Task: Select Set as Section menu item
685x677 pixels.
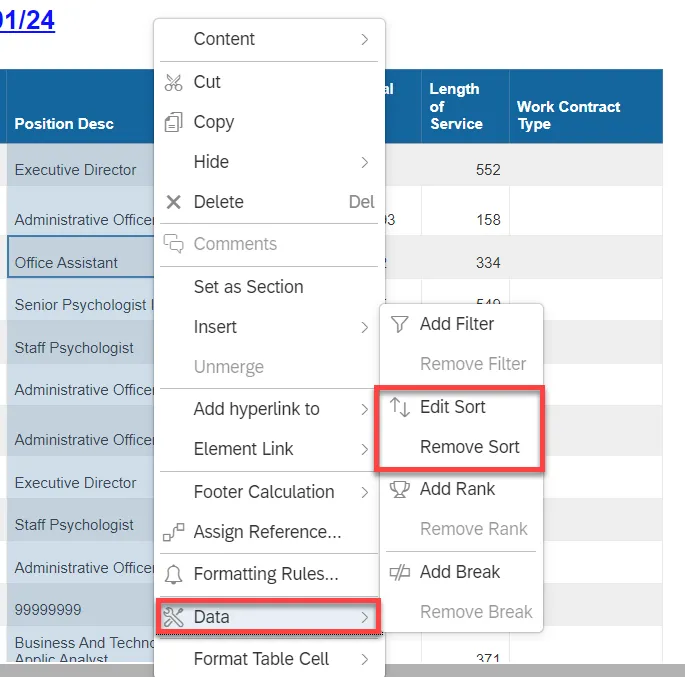Action: click(248, 287)
